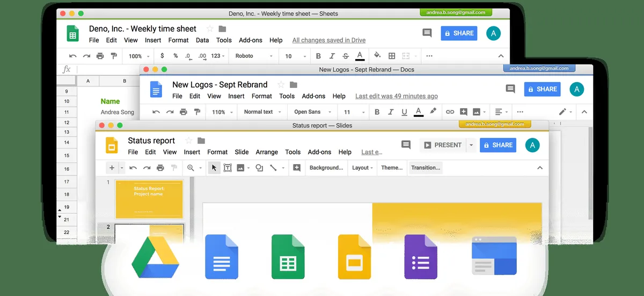
Task: Open fill color picker in Sheets toolbar
Action: coord(377,55)
